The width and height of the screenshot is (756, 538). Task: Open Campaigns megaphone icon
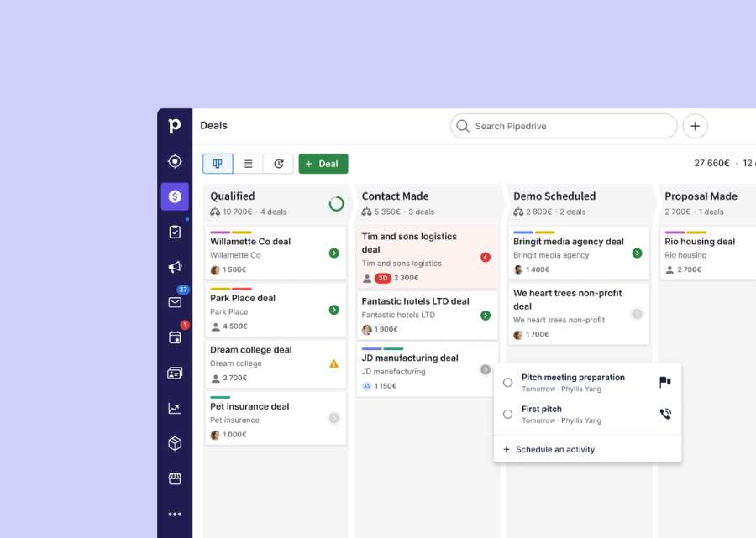pyautogui.click(x=175, y=267)
